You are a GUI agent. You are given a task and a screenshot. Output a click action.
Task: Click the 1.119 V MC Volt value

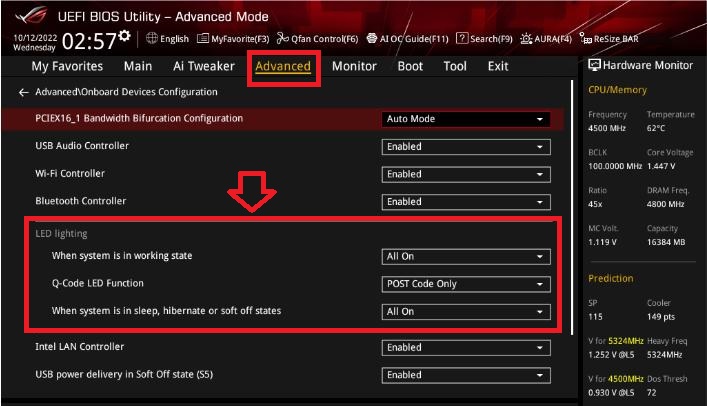pos(602,242)
